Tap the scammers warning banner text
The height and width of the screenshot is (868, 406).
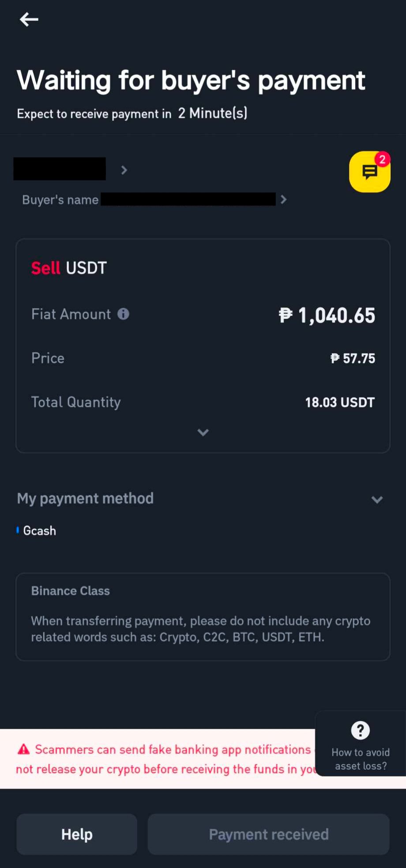(x=165, y=759)
